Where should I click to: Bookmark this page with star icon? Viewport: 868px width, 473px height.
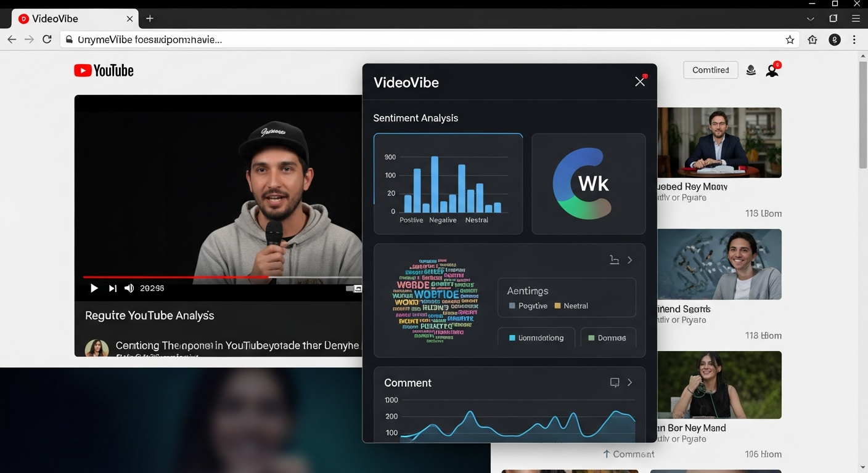[790, 39]
